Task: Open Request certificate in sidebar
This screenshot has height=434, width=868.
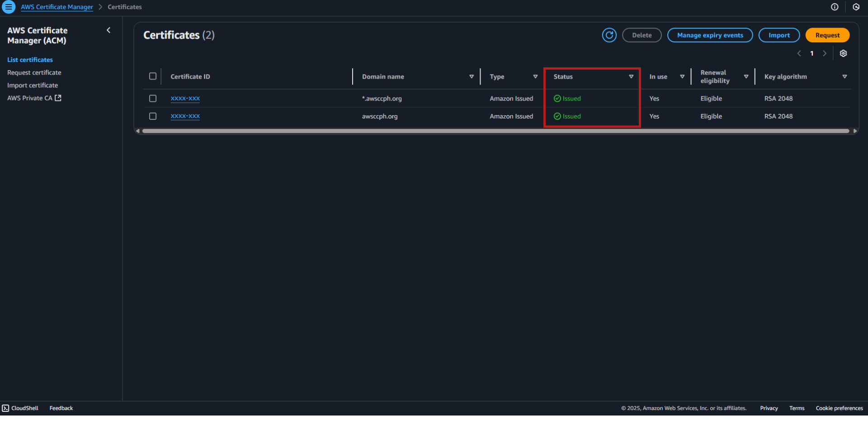Action: pyautogui.click(x=34, y=72)
